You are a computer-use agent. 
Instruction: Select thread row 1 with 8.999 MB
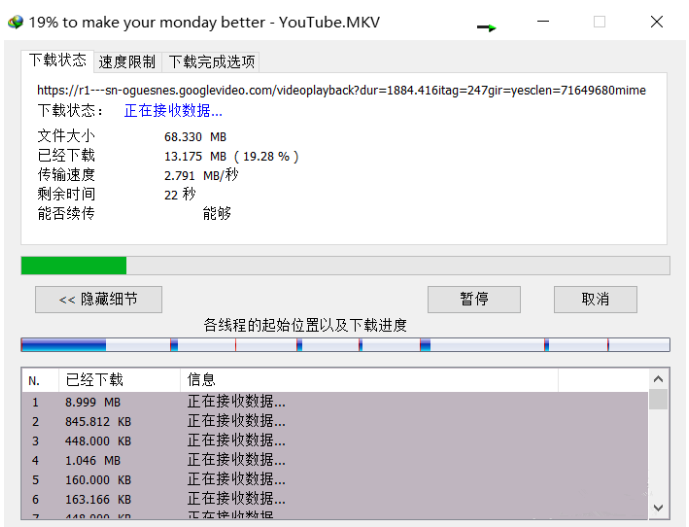tap(335, 402)
